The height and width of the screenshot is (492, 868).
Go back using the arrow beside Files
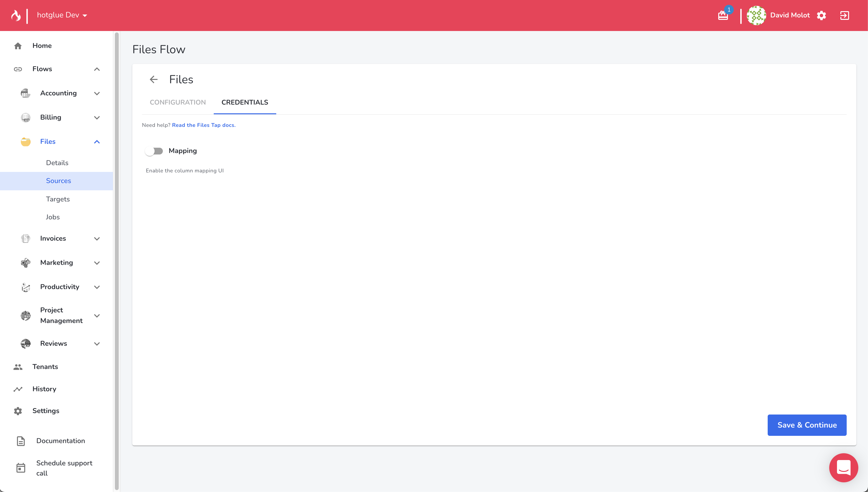154,79
